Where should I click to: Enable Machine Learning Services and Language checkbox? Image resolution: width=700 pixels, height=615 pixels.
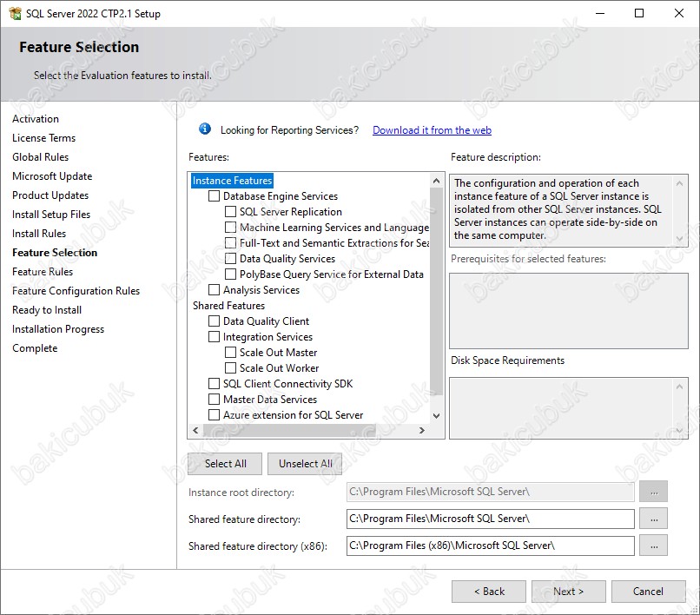(230, 228)
